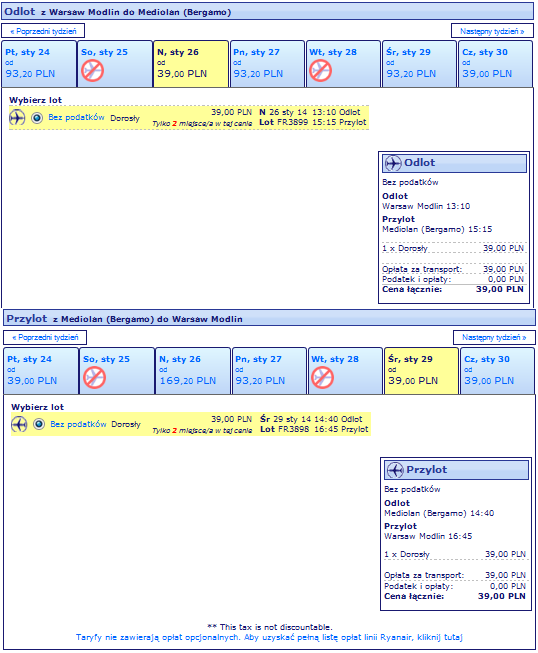
Task: Click the no-flight icon on Wt, sty 28 departure tab
Action: (x=320, y=70)
